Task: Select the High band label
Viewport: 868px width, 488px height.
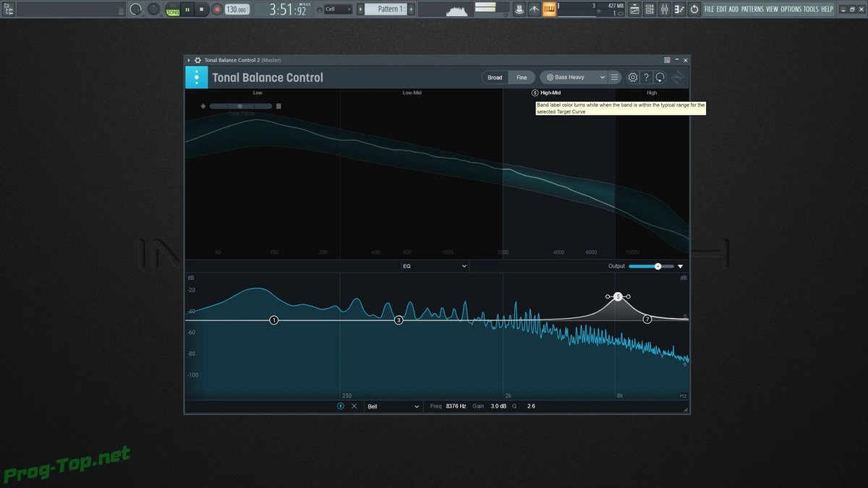Action: [652, 93]
